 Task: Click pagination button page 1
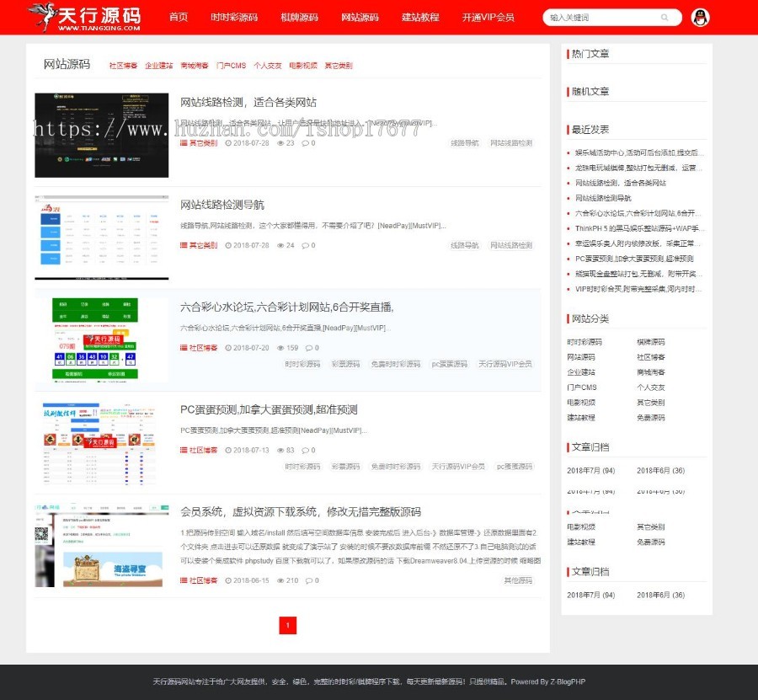(x=288, y=626)
